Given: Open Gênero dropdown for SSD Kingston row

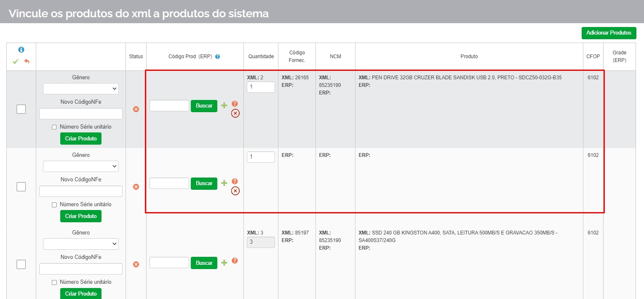Looking at the screenshot, I should pos(81,244).
